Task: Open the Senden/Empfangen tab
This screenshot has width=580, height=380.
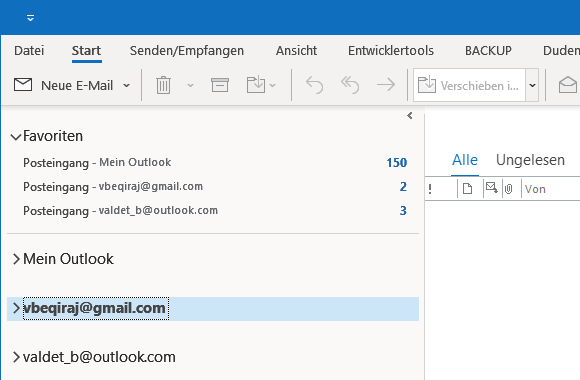Action: point(187,51)
